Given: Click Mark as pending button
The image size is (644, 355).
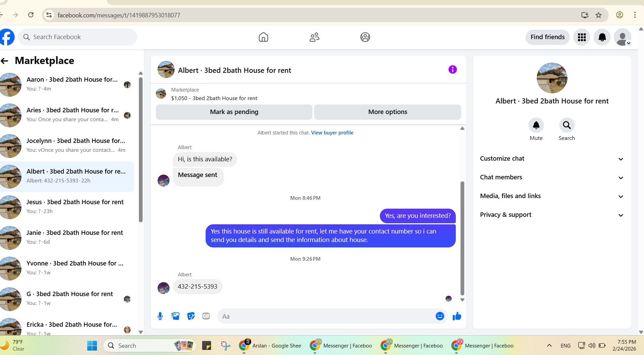Looking at the screenshot, I should coord(234,112).
